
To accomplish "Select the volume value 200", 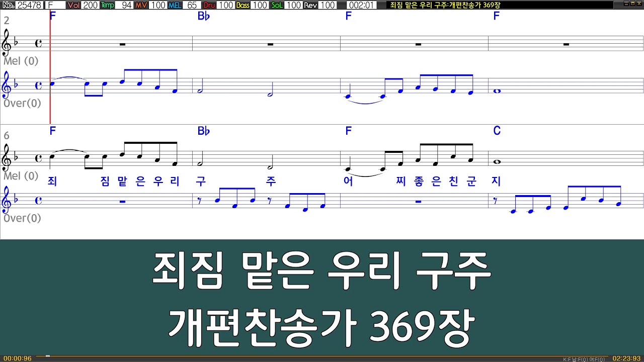I will (90, 5).
